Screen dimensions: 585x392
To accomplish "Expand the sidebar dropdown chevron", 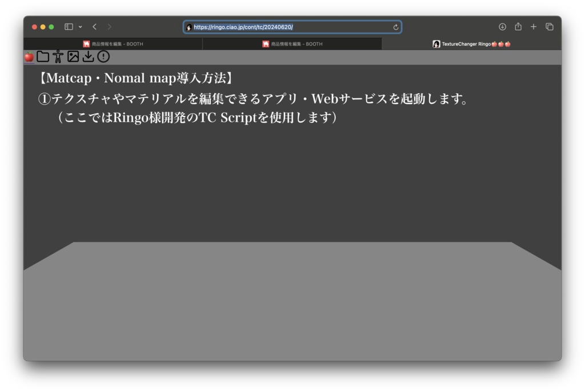I will (x=79, y=26).
